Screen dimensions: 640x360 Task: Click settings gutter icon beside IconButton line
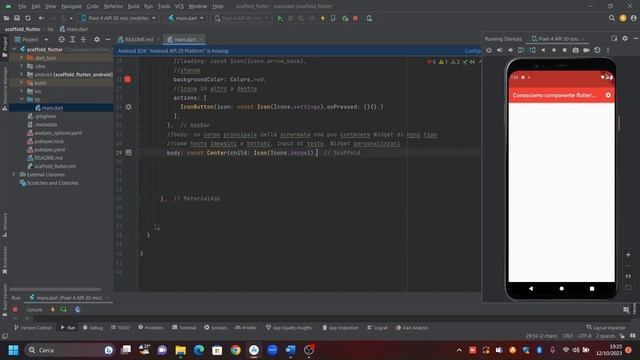tap(128, 107)
